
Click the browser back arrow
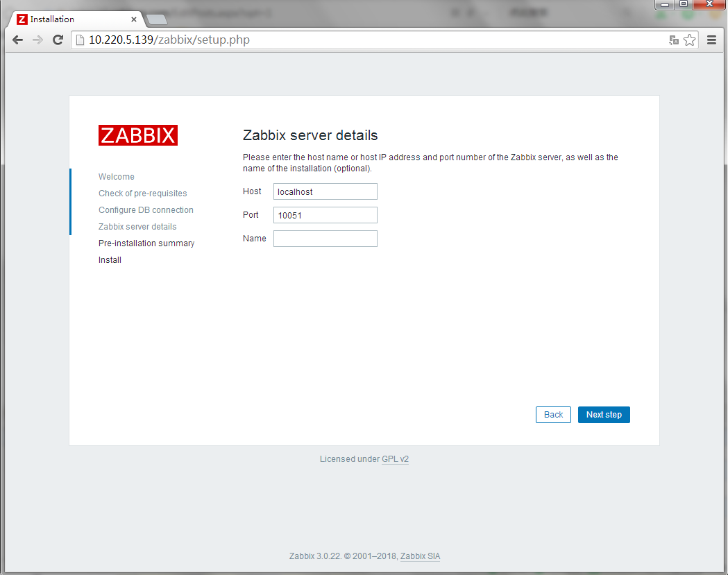[17, 40]
